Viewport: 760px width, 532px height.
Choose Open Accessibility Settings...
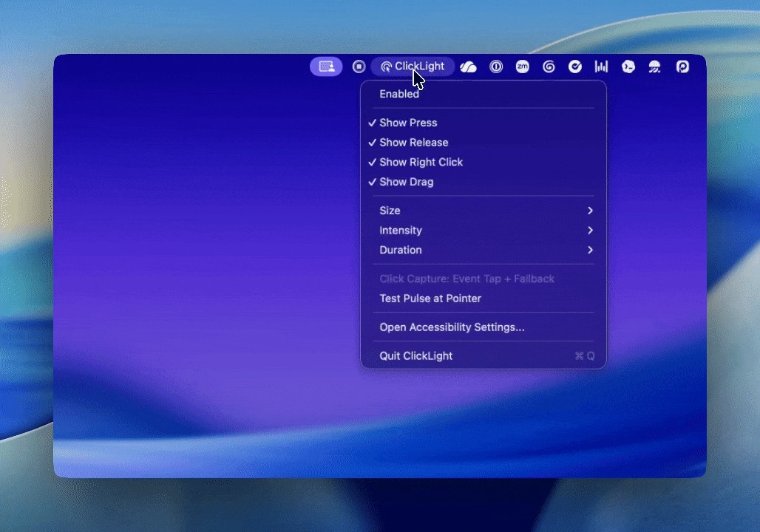point(484,327)
